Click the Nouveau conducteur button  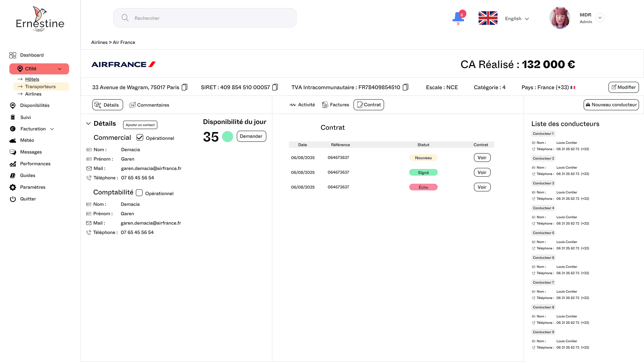pyautogui.click(x=611, y=105)
